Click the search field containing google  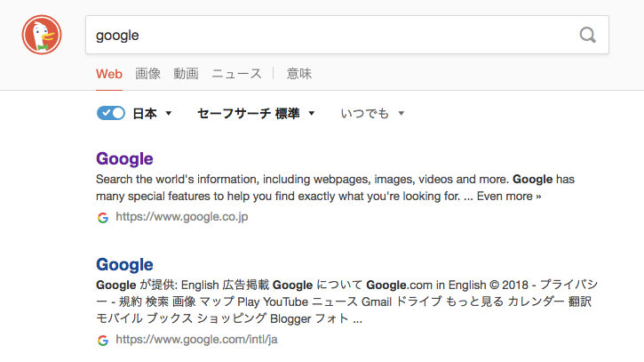[347, 35]
